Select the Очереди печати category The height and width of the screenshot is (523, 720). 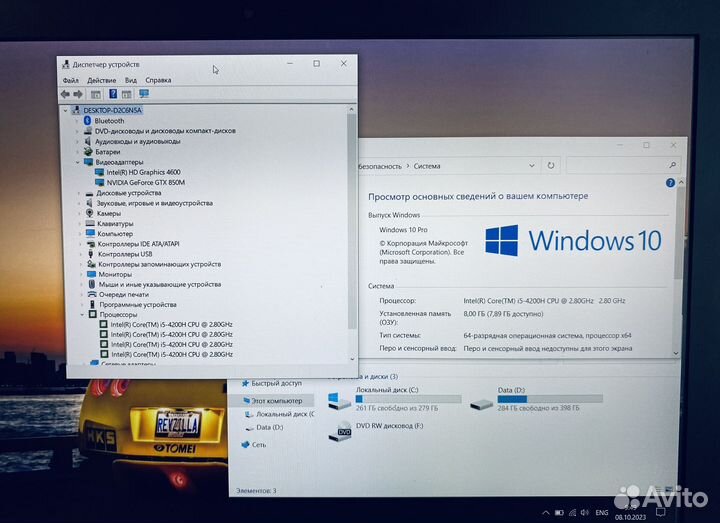[124, 294]
